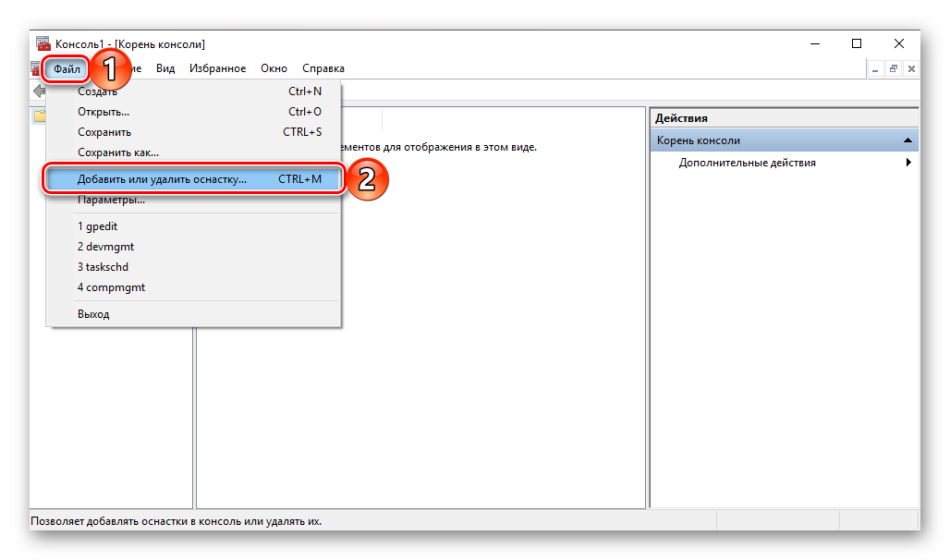Viewport: 950px width, 560px height.
Task: Open the Вид menu
Action: pyautogui.click(x=165, y=68)
